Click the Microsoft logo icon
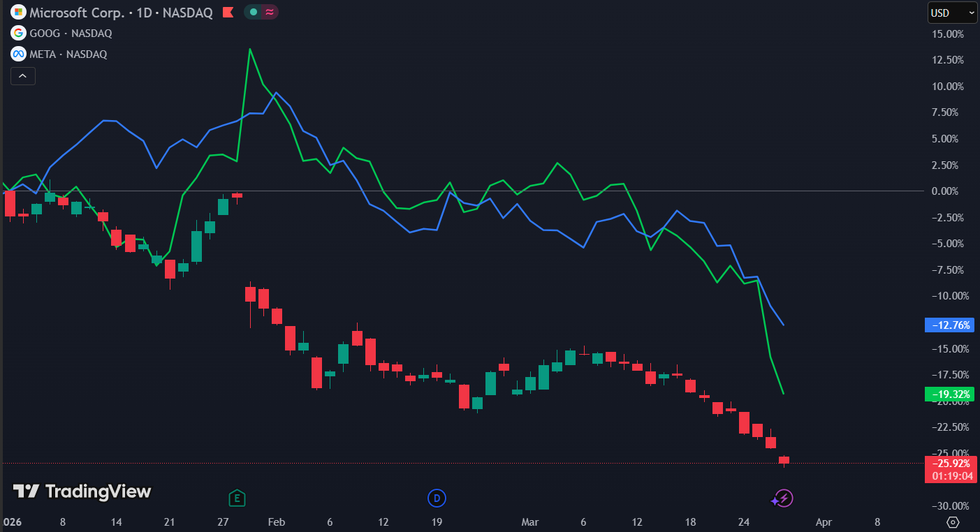 (x=18, y=12)
